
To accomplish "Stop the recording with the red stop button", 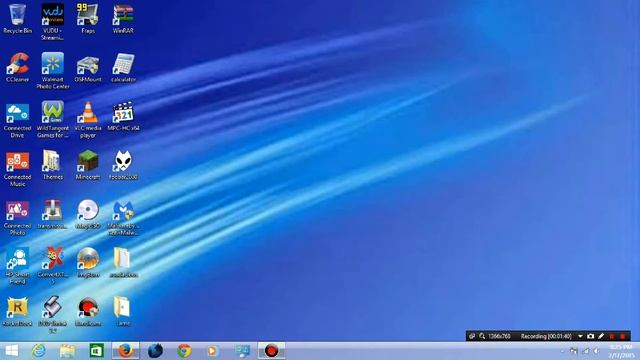I will tap(623, 336).
